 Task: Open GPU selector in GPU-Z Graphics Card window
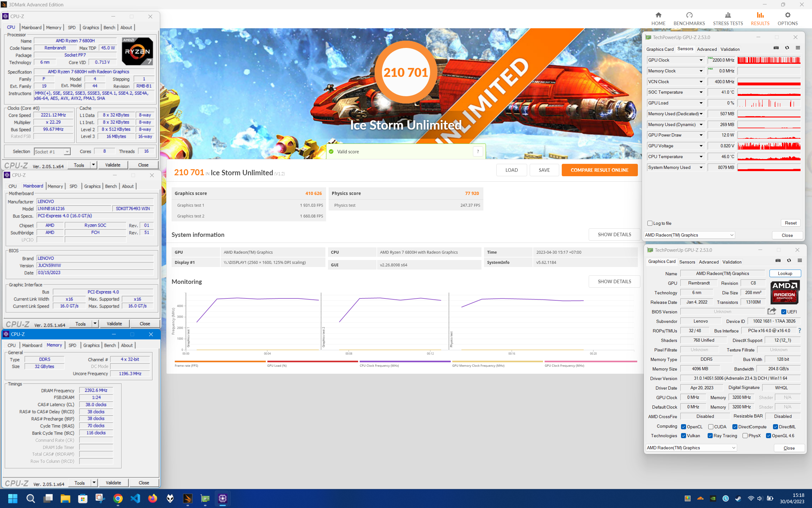click(691, 448)
